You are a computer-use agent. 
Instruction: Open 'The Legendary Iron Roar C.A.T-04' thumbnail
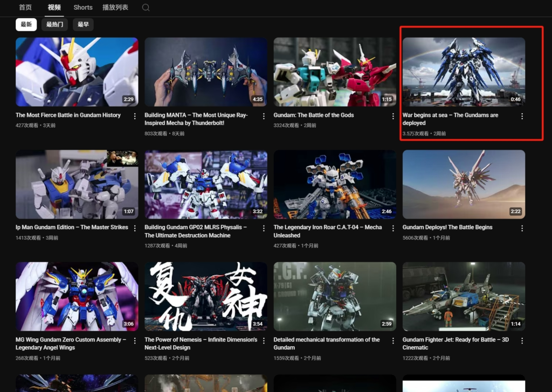pos(335,184)
